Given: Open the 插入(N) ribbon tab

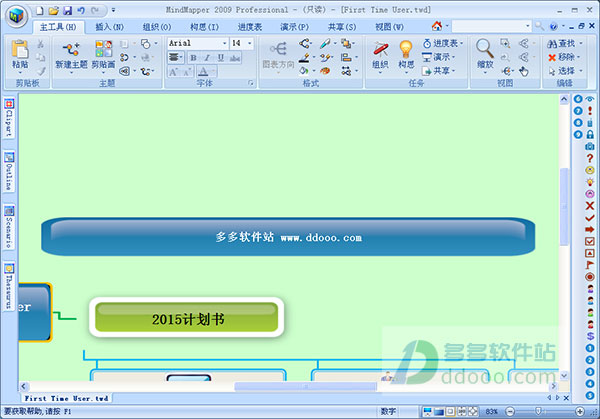Looking at the screenshot, I should 109,27.
